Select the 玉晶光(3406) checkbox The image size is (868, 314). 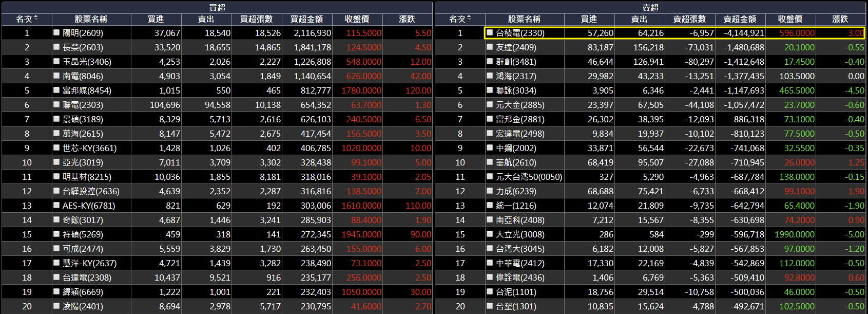(x=56, y=61)
